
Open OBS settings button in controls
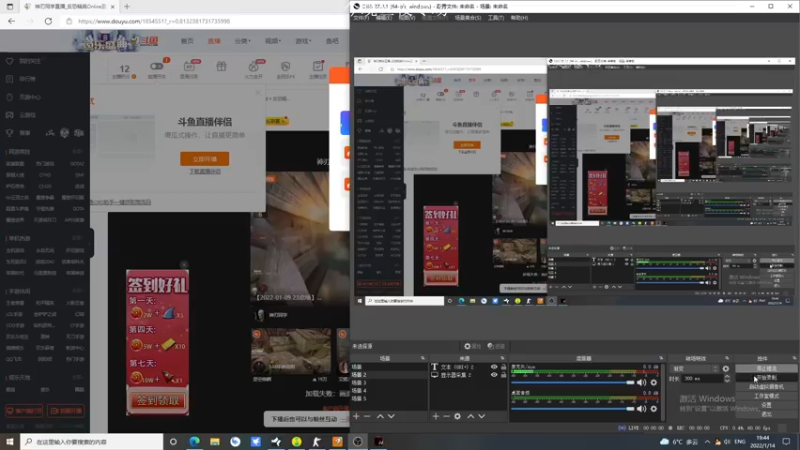click(766, 405)
